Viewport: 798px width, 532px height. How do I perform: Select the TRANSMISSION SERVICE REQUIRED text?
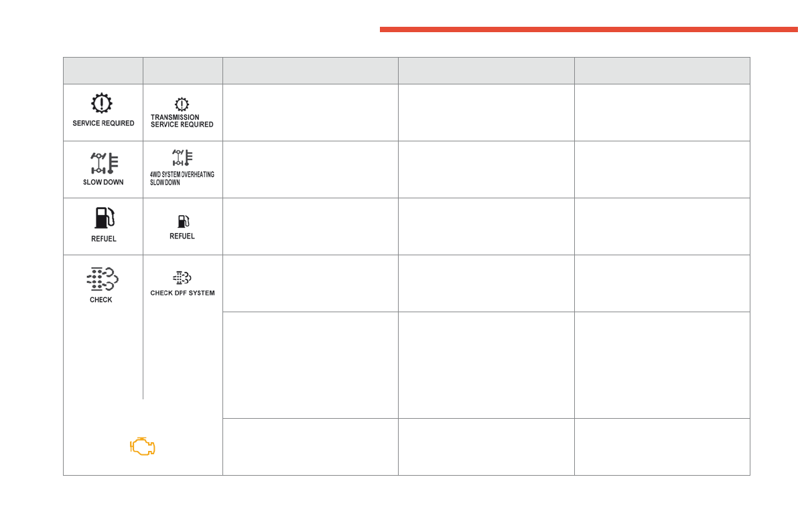point(182,121)
